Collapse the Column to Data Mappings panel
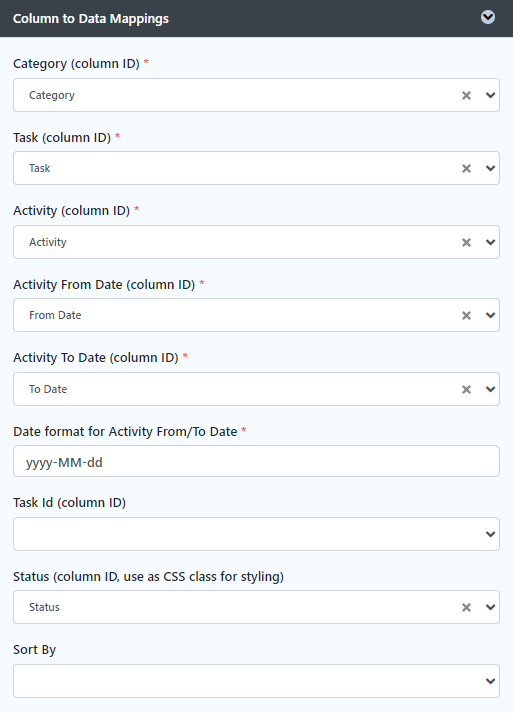Image resolution: width=513 pixels, height=713 pixels. pos(488,17)
